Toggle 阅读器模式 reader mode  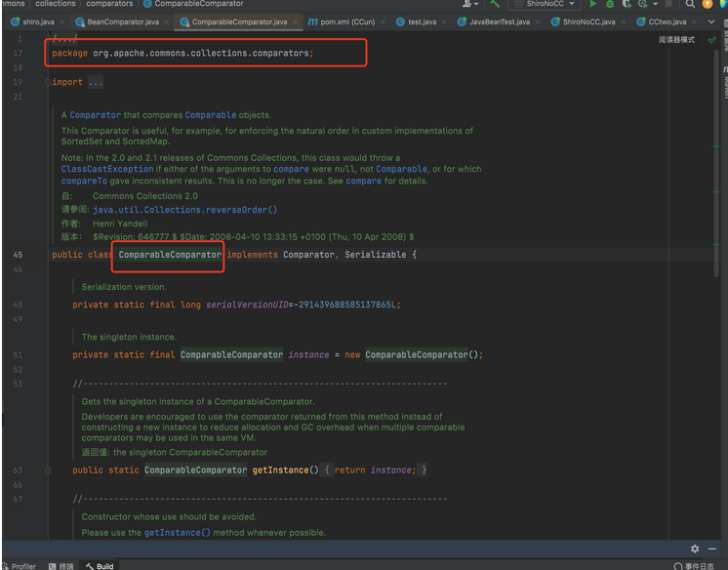[676, 40]
